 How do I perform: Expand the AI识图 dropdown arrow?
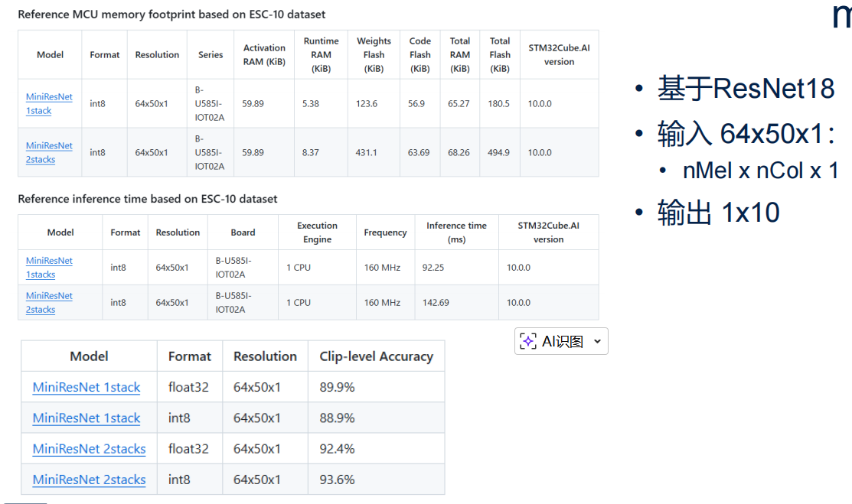pos(598,342)
